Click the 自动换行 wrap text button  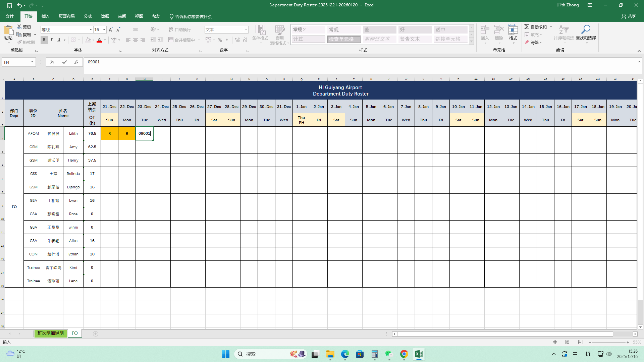pos(180,30)
